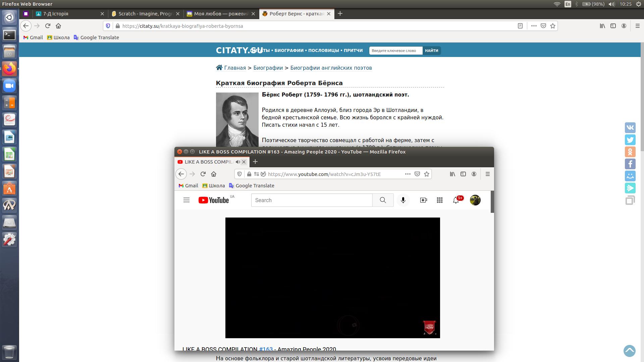Viewport: 644px width, 362px height.
Task: Bookmark the YouTube page star
Action: [x=427, y=174]
